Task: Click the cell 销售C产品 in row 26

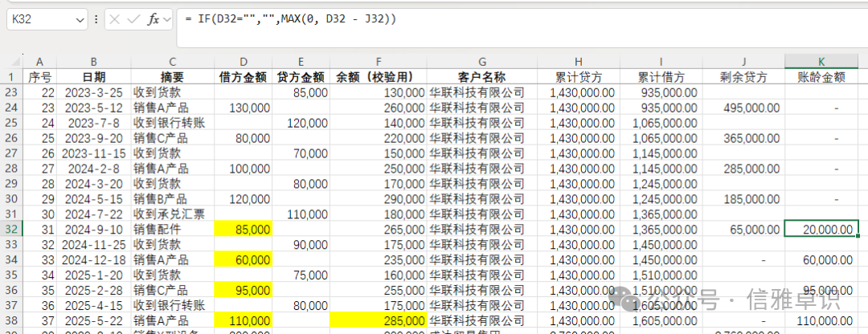Action: pos(173,137)
